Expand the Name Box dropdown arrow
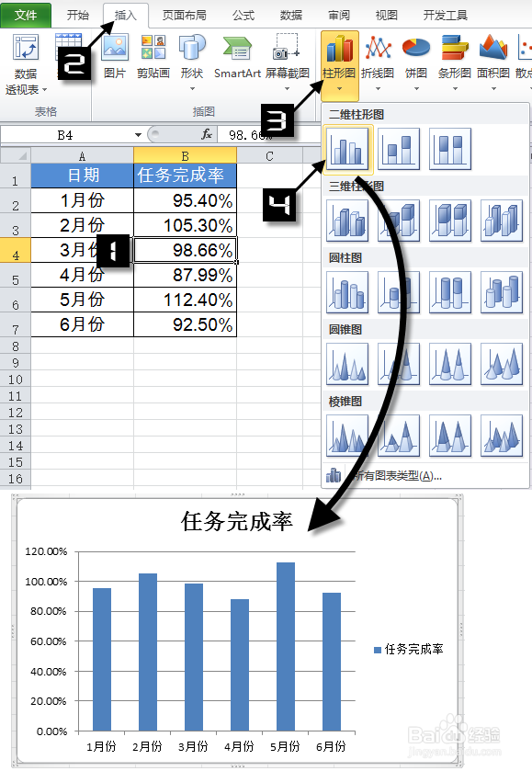Viewport: 532px width, 771px height. [138, 135]
